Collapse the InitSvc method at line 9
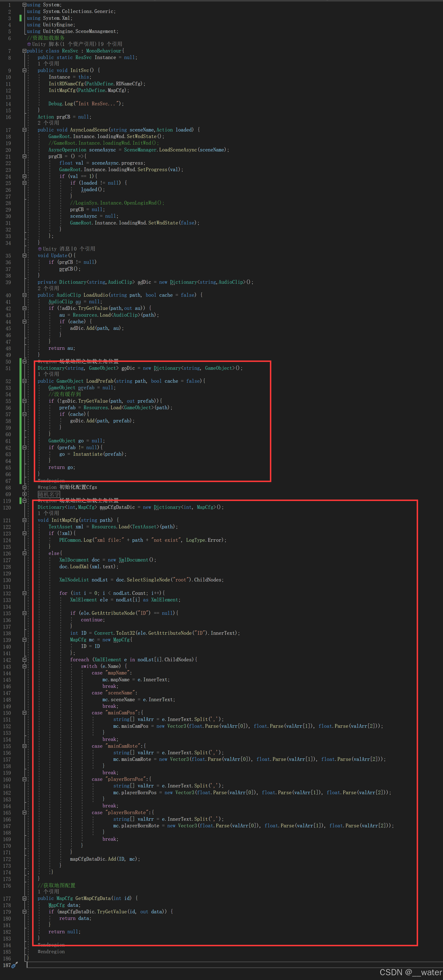The height and width of the screenshot is (980, 443). pyautogui.click(x=24, y=70)
